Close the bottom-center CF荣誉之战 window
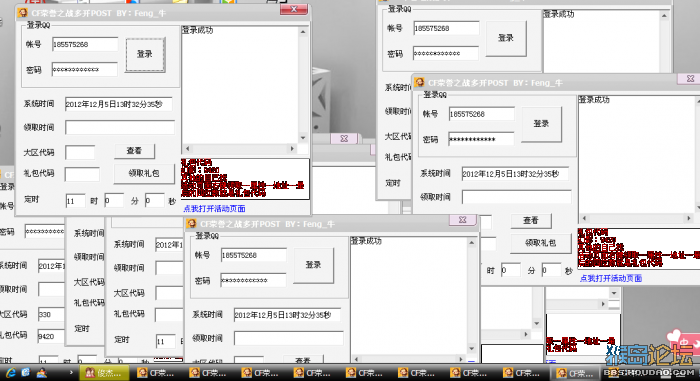The image size is (700, 381). coord(462,220)
